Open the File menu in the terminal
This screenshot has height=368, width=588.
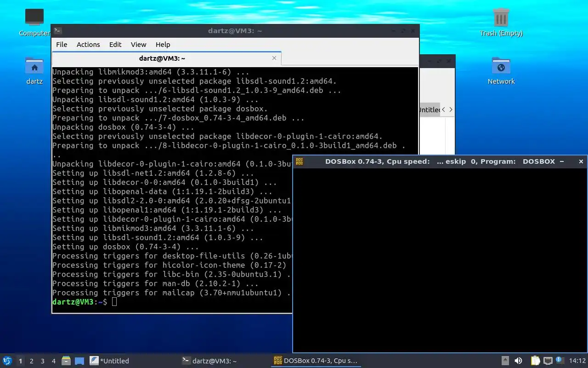pos(62,45)
